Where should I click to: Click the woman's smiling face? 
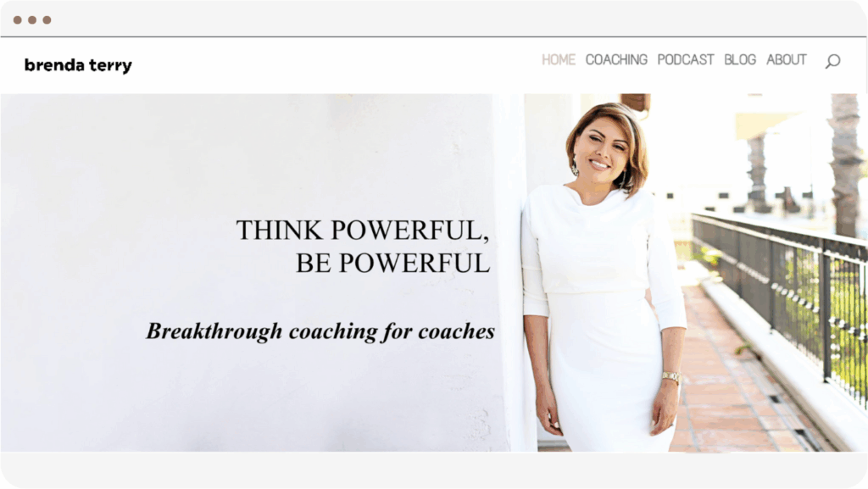click(599, 149)
